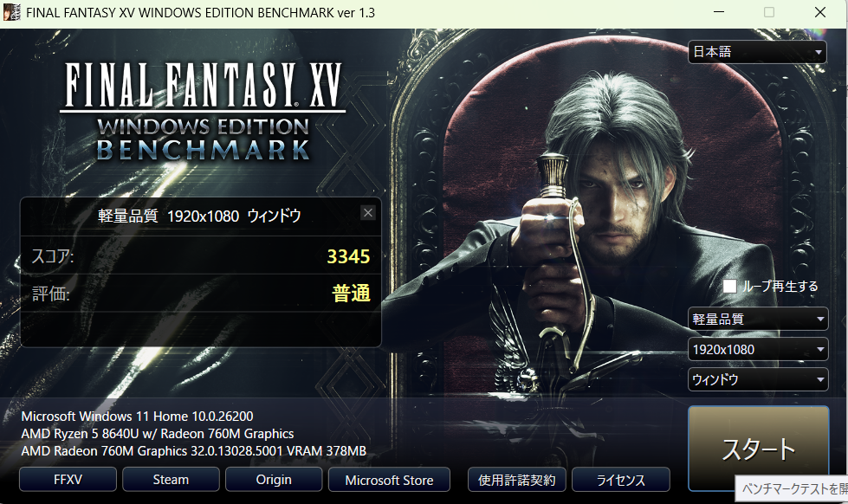Click the app icon in title bar
The width and height of the screenshot is (848, 504).
pyautogui.click(x=12, y=12)
